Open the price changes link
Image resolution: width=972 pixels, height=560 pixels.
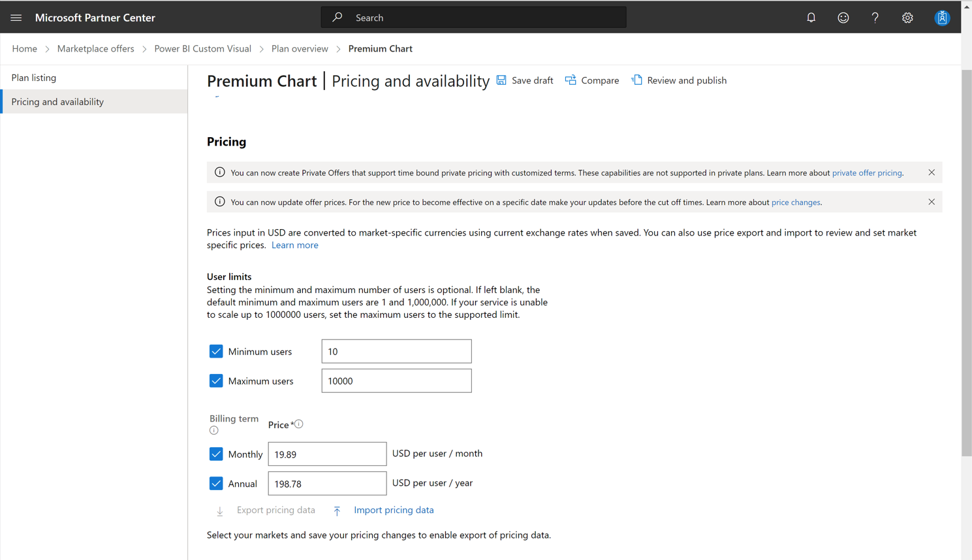(x=796, y=202)
